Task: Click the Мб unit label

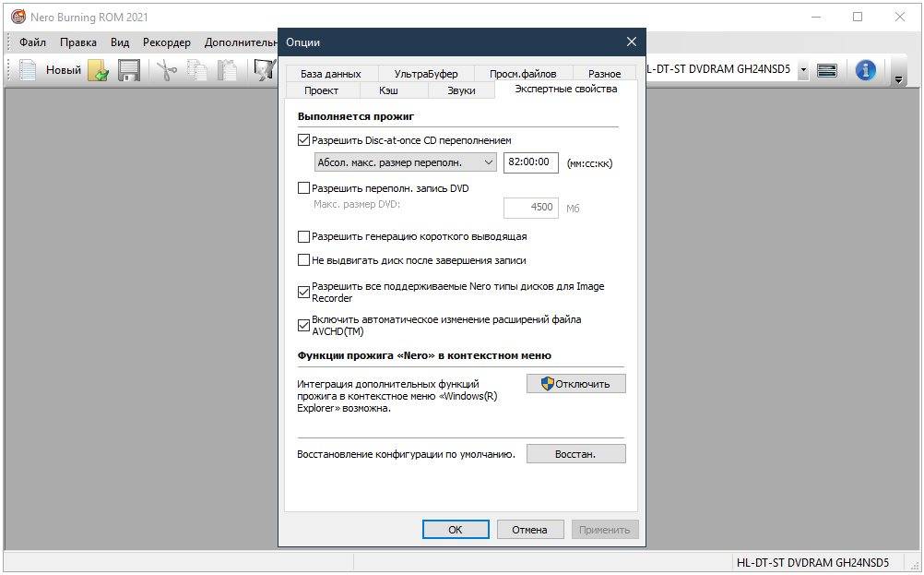Action: click(573, 209)
